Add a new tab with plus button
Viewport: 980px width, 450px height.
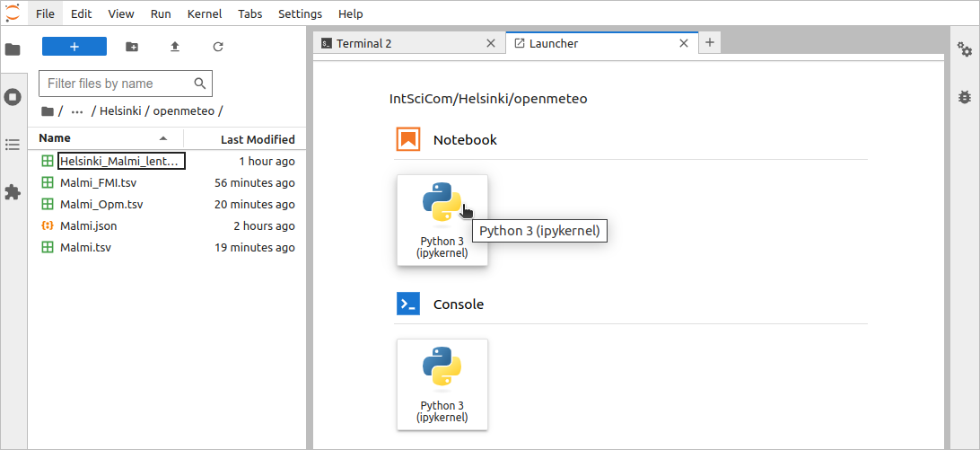point(709,42)
